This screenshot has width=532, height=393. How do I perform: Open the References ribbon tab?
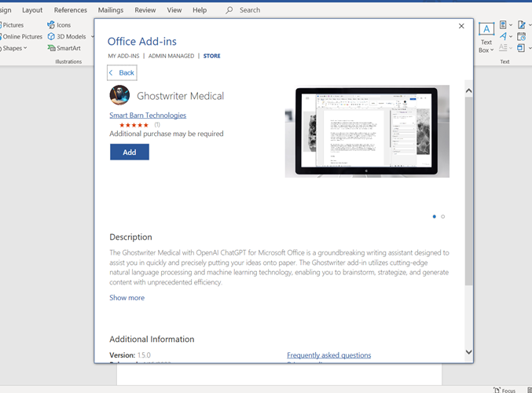(x=71, y=10)
